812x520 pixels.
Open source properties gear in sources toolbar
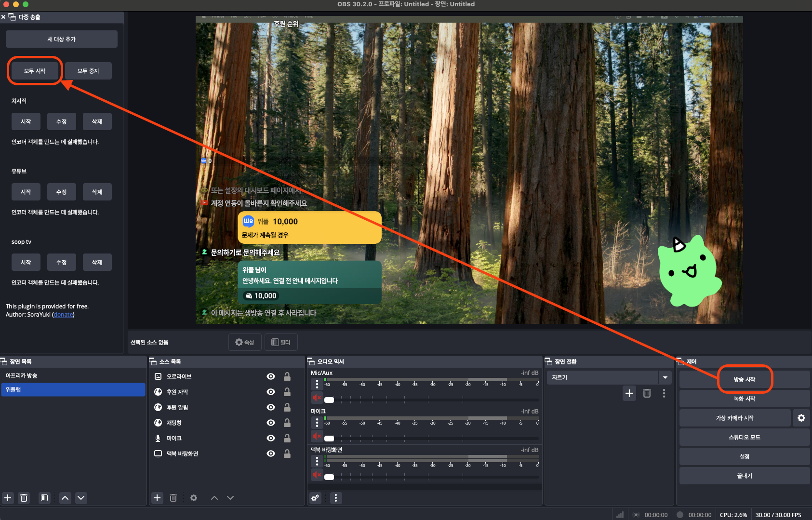[194, 498]
